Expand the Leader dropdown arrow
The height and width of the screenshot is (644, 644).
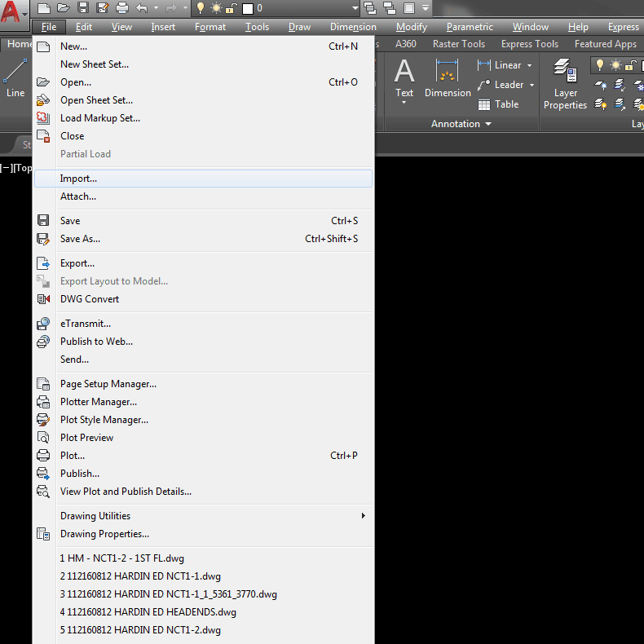coord(532,85)
